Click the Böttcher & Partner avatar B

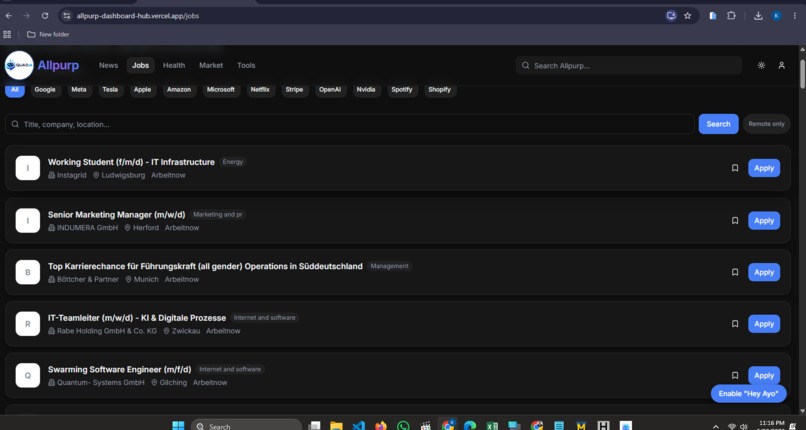click(x=28, y=272)
